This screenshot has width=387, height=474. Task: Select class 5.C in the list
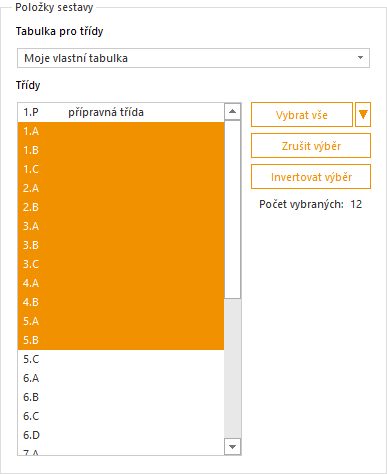121,359
